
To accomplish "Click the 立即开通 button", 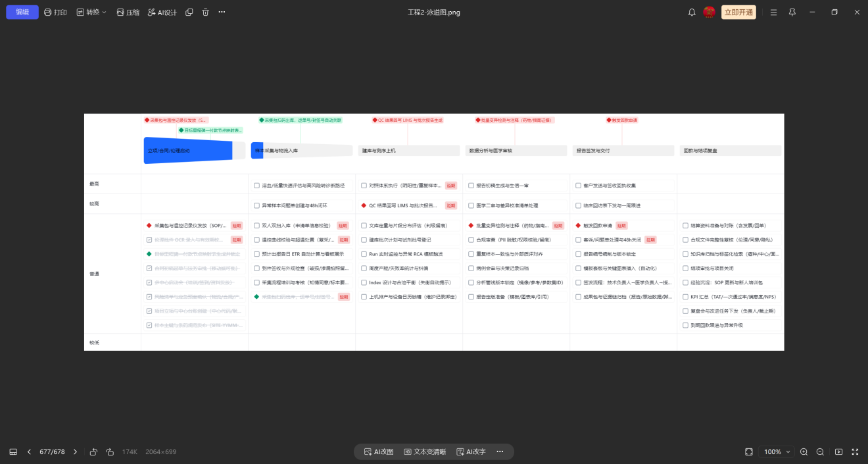I will click(x=738, y=12).
